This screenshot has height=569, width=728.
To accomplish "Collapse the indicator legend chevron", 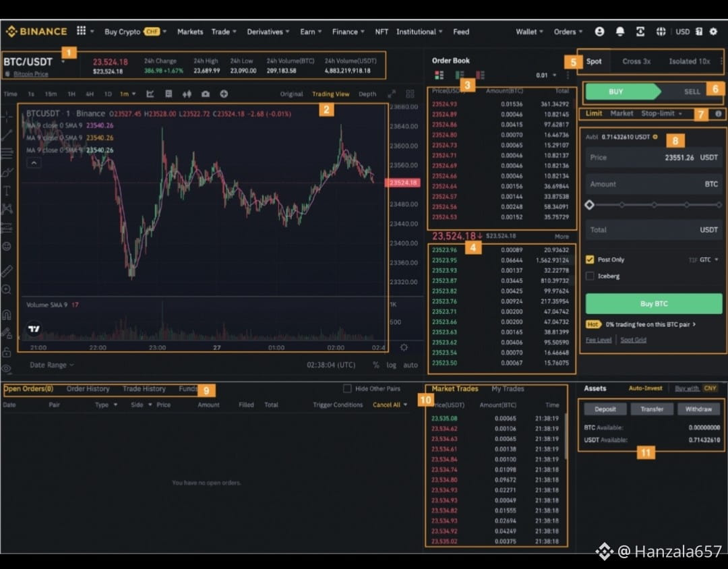I will (34, 162).
